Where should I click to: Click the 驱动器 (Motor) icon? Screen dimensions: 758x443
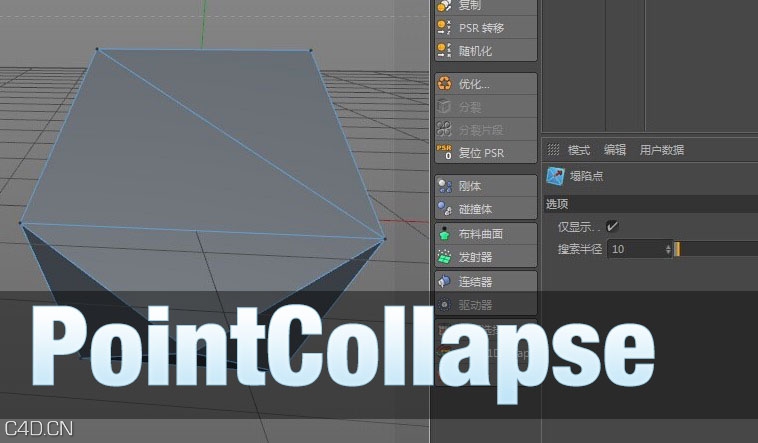click(444, 304)
